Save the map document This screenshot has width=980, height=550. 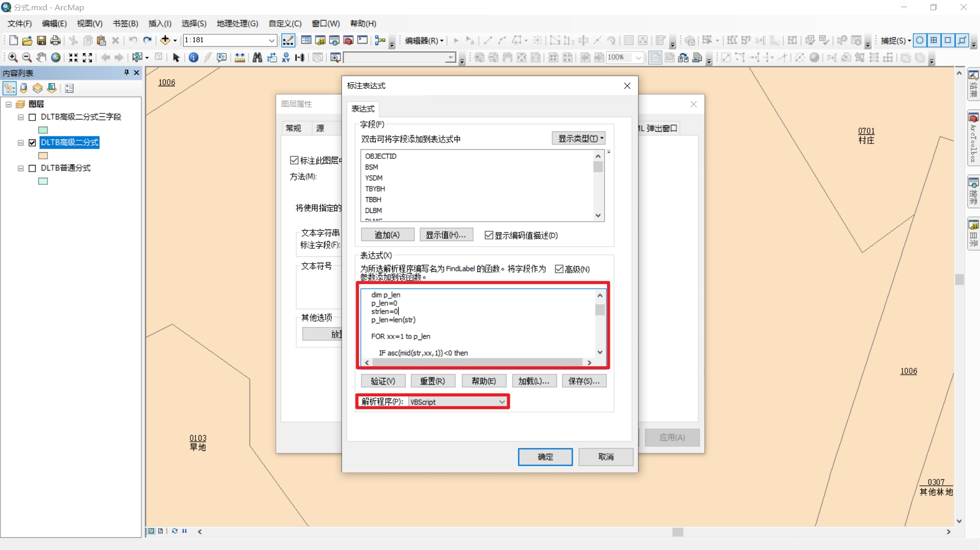(x=41, y=40)
